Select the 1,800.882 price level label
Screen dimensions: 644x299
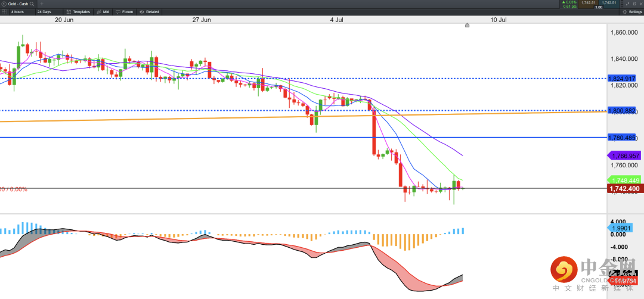tap(622, 111)
